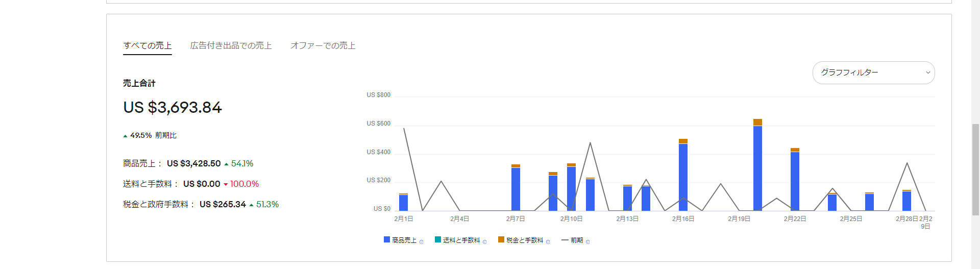
Task: Select the すべての売上 tab
Action: click(x=148, y=45)
